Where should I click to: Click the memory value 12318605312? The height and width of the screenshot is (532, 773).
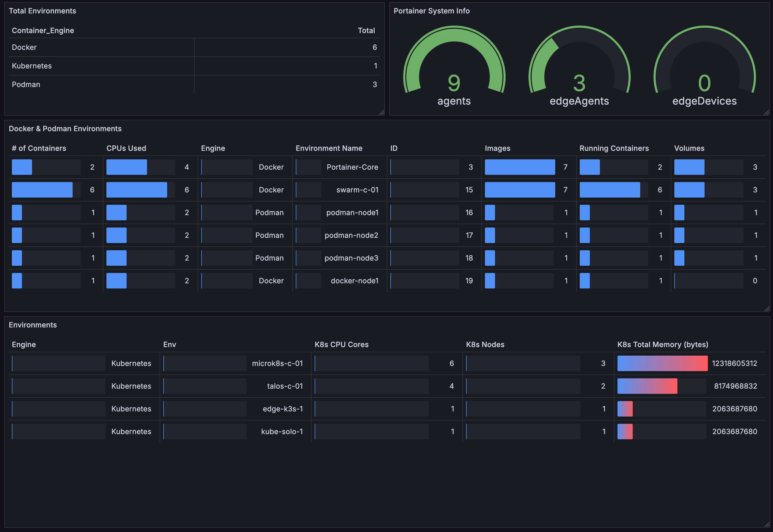[734, 363]
